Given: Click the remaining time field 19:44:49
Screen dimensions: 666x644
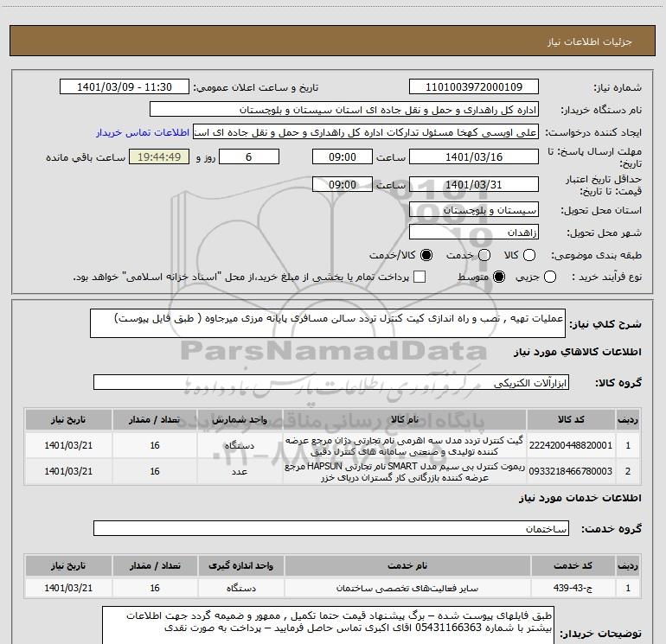Looking at the screenshot, I should pos(159,156).
